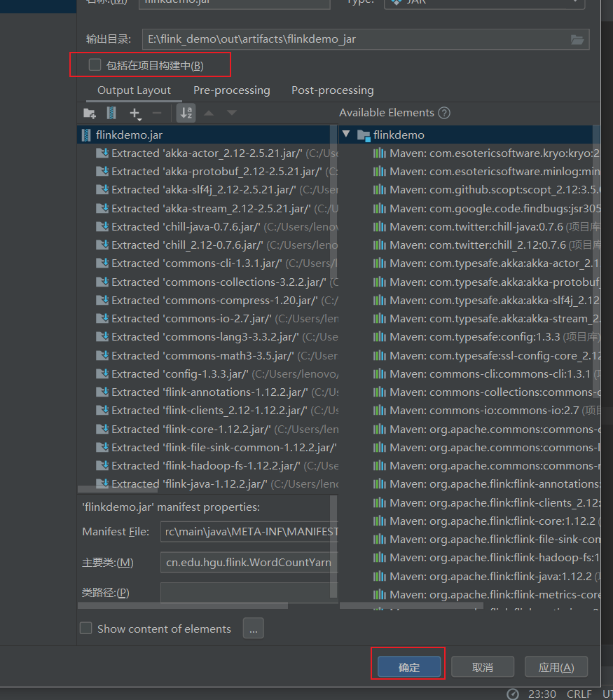Browse the output directory folder icon
Image resolution: width=613 pixels, height=700 pixels.
(x=577, y=40)
